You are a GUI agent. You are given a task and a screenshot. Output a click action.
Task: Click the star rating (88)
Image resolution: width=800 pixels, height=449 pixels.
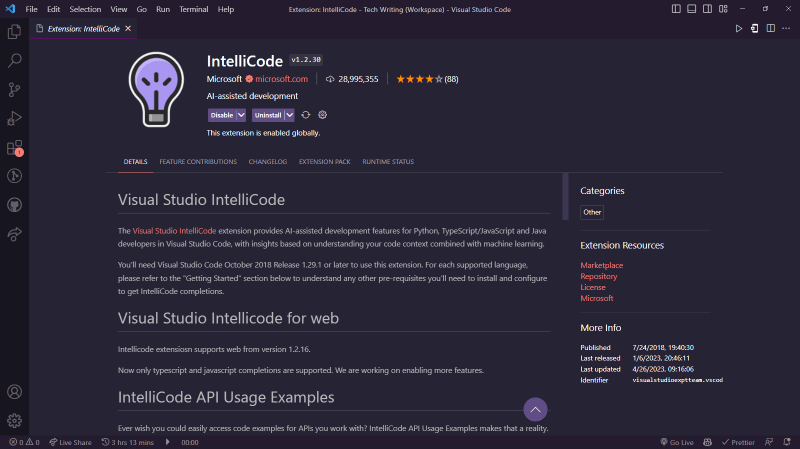point(427,79)
